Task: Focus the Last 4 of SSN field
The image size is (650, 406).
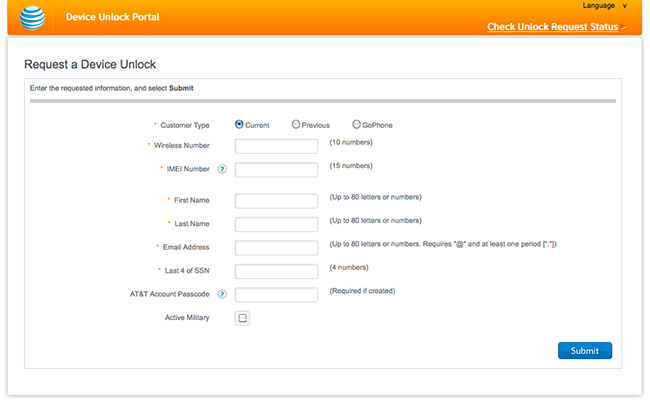Action: click(276, 271)
